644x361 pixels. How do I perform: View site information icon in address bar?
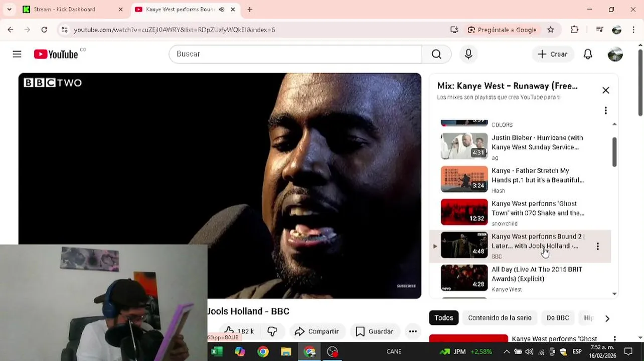coord(64,30)
